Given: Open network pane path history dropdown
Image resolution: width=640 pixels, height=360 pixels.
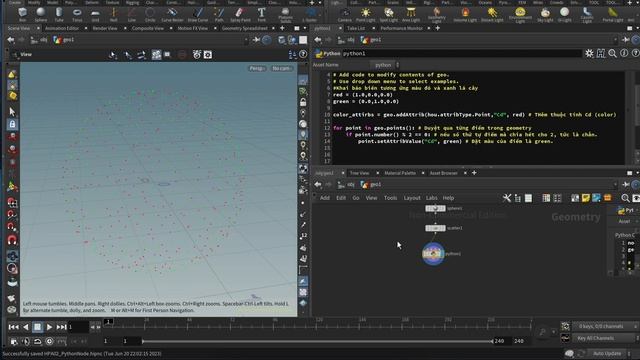Looking at the screenshot, I should 615,184.
